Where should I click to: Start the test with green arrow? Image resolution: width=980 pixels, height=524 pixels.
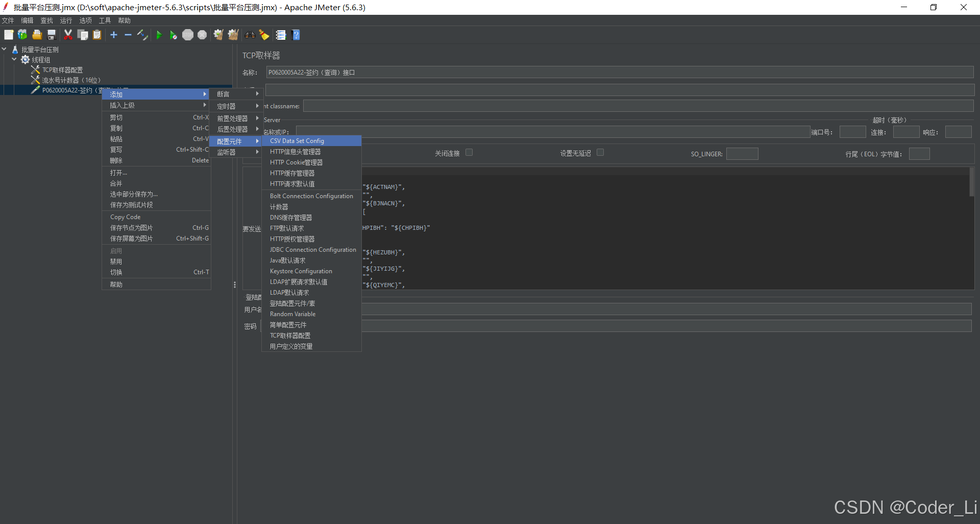point(159,35)
